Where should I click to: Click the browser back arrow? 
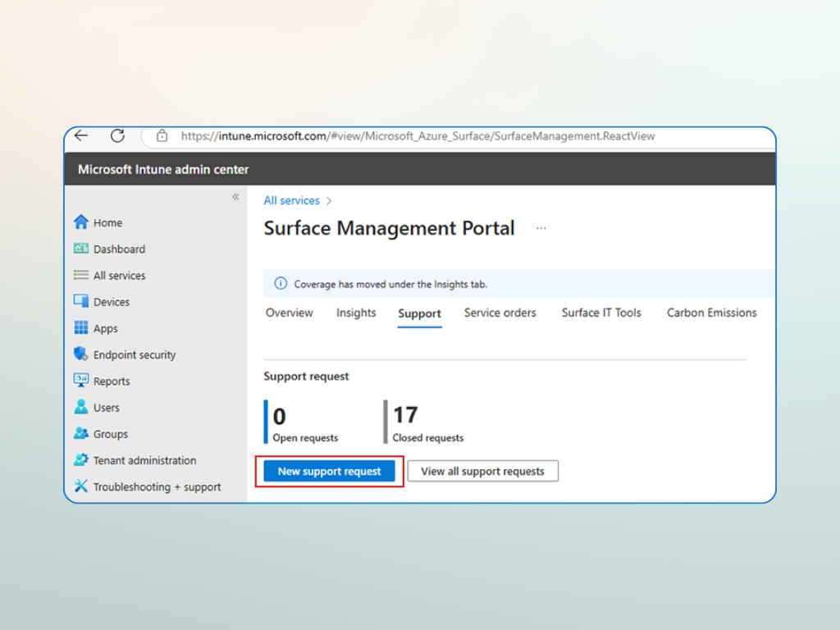click(81, 135)
